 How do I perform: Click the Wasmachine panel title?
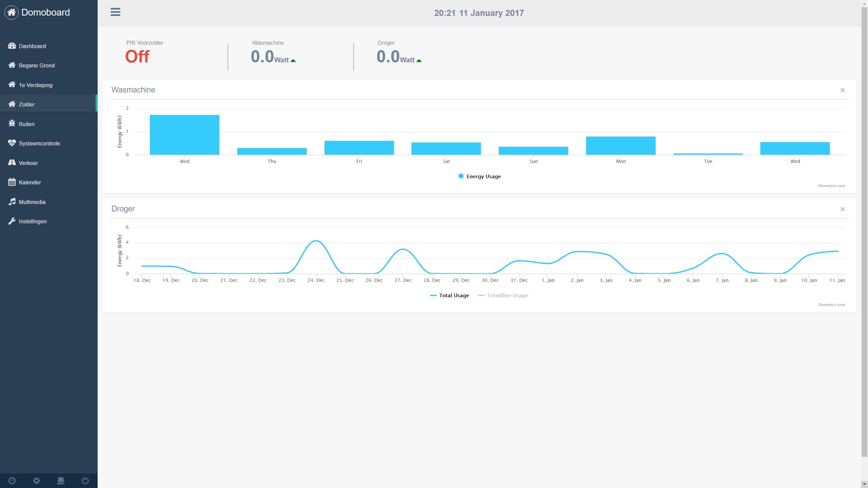click(133, 90)
